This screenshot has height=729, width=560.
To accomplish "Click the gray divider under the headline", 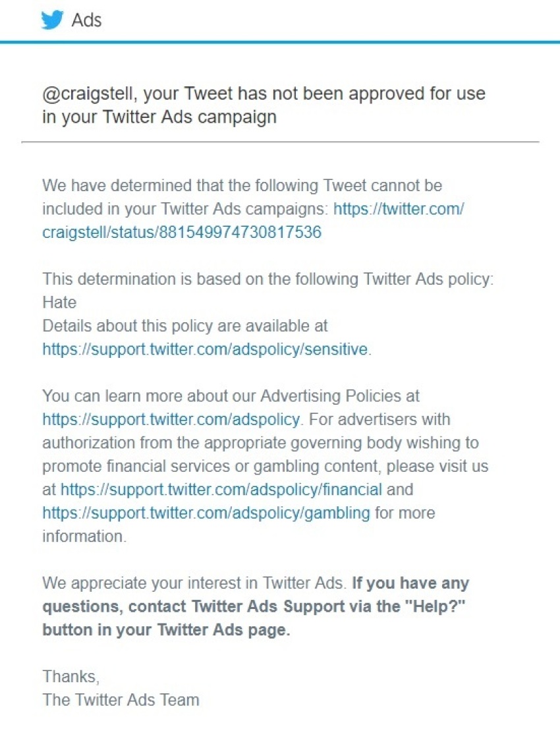I will coord(280,142).
